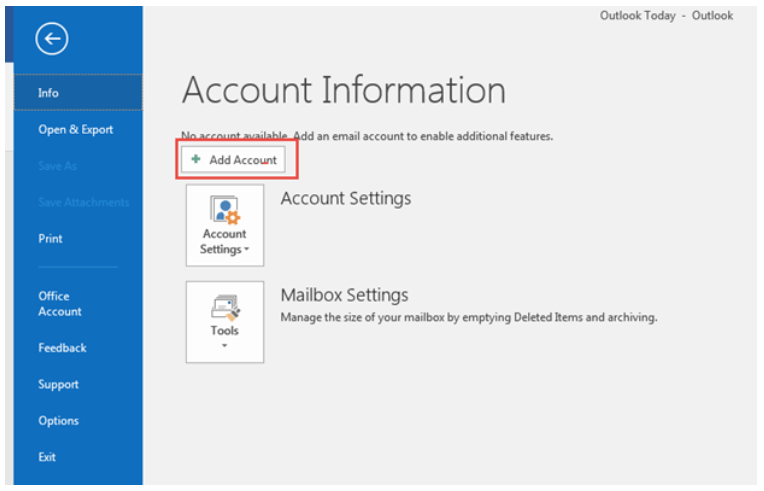The height and width of the screenshot is (491, 764).
Task: Open the Feedback section
Action: pos(62,348)
